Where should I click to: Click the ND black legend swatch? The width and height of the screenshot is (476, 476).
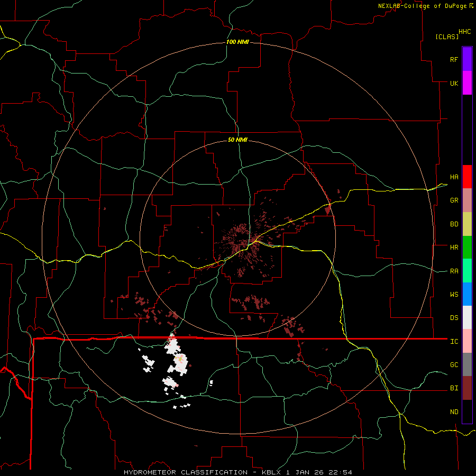(467, 411)
